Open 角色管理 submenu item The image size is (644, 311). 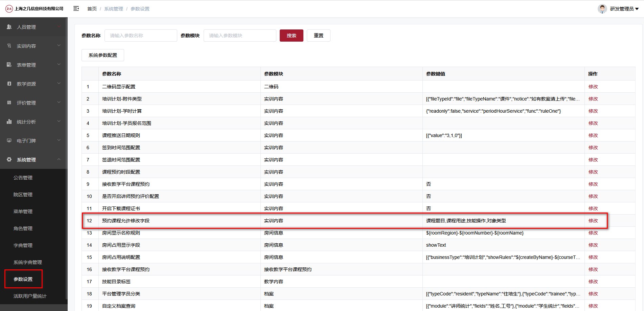click(23, 228)
